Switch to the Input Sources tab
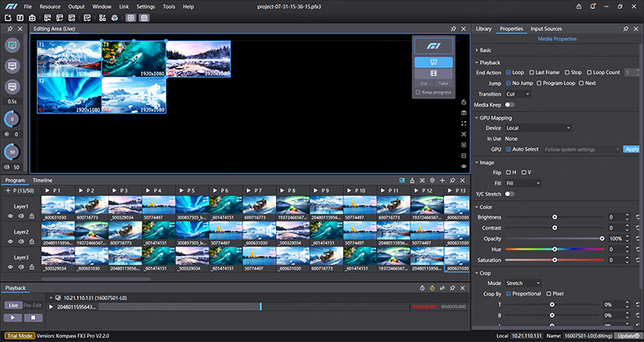644x342 pixels. 547,29
